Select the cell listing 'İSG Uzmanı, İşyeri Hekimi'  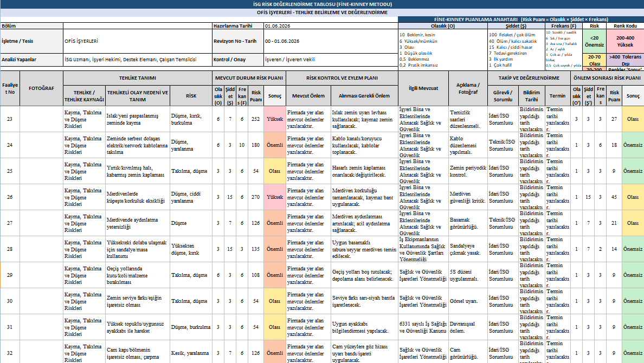(x=138, y=60)
